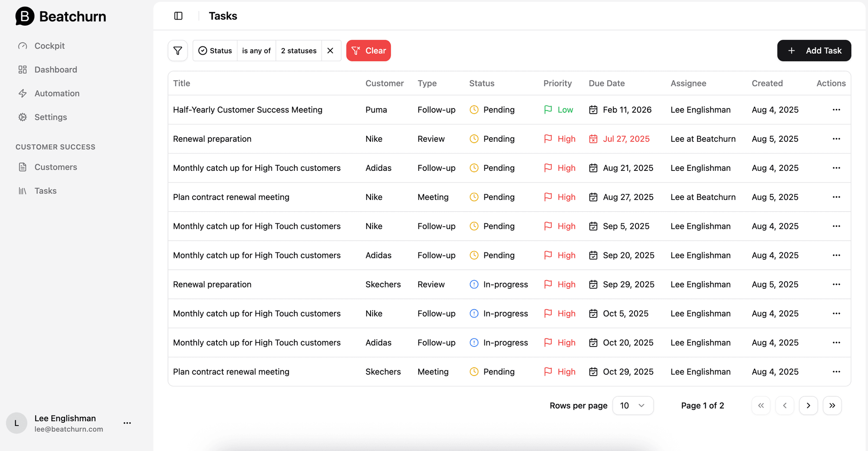Open Customers from the sidebar icon
Viewport: 868px width, 451px height.
coord(23,167)
